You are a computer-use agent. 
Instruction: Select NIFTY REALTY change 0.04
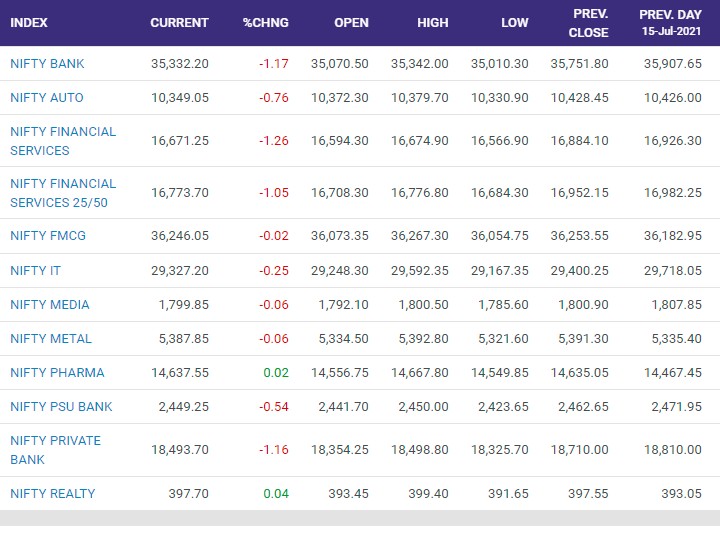pos(276,494)
